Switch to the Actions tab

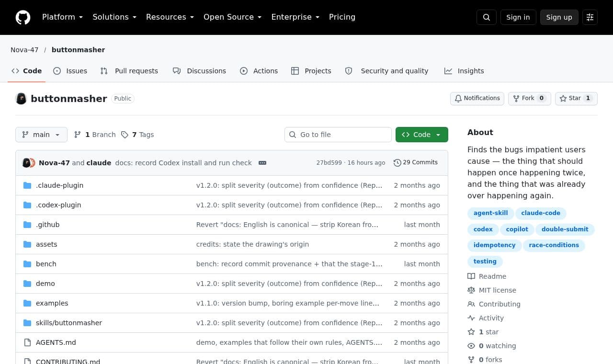pos(259,71)
